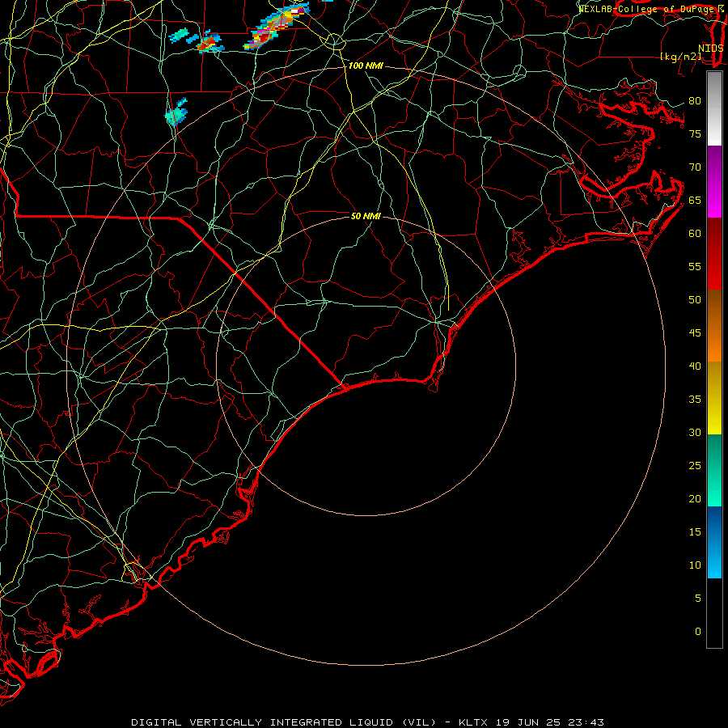Pick the blue segment of the color bar
This screenshot has width=728, height=728.
(x=714, y=542)
